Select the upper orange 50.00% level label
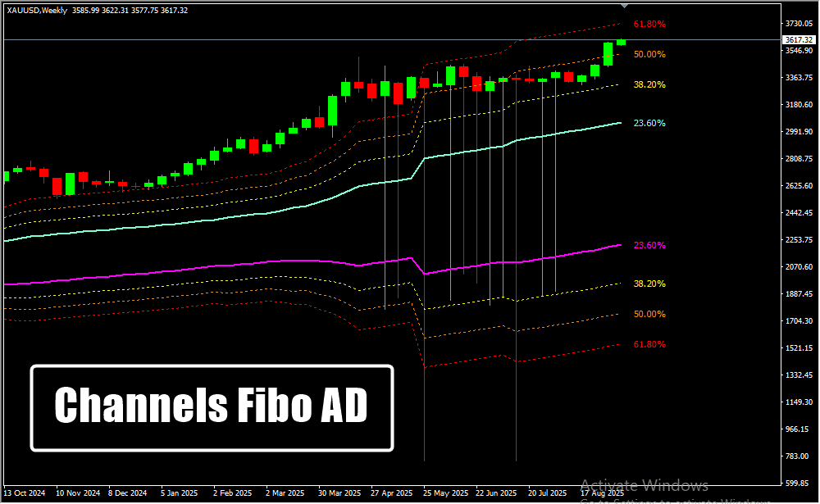The height and width of the screenshot is (504, 820). 649,54
